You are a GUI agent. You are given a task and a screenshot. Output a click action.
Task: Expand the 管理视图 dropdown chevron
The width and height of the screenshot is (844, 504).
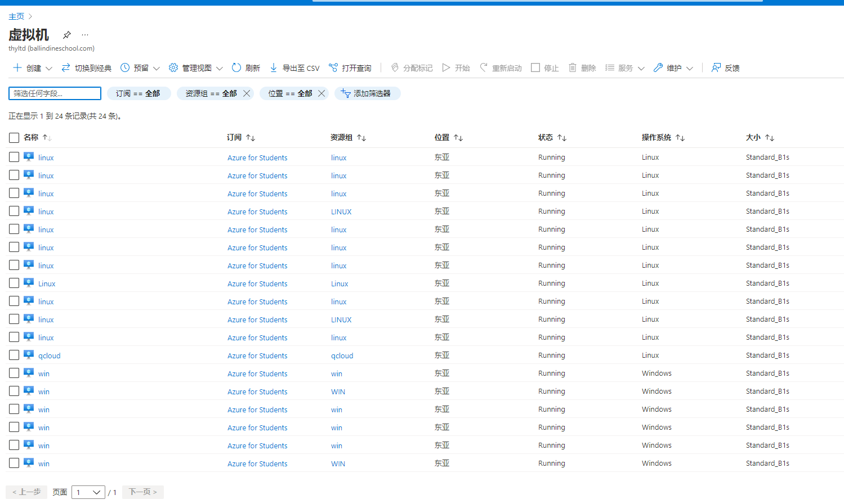(220, 68)
